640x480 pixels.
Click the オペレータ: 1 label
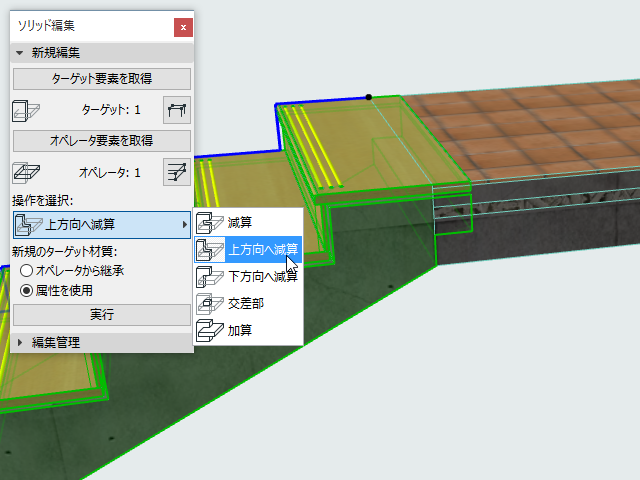coord(109,173)
